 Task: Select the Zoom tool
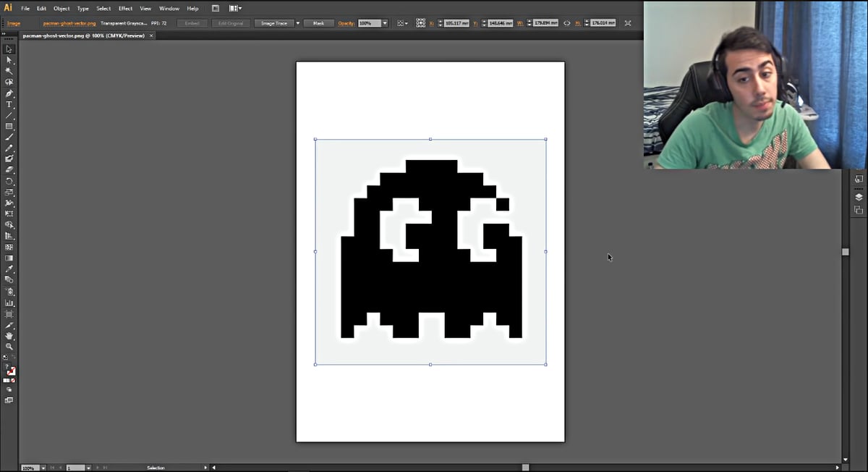pyautogui.click(x=9, y=347)
